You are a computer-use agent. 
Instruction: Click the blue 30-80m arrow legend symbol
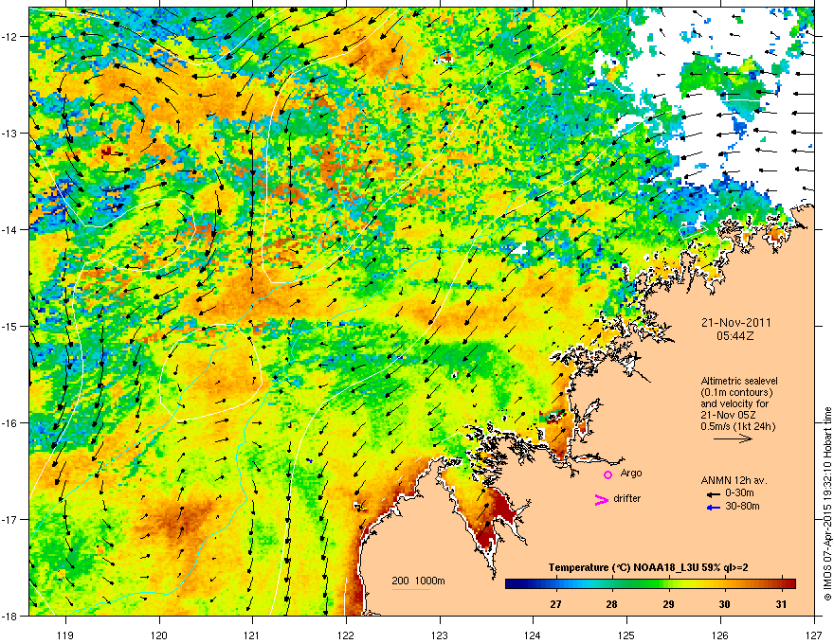tap(713, 508)
